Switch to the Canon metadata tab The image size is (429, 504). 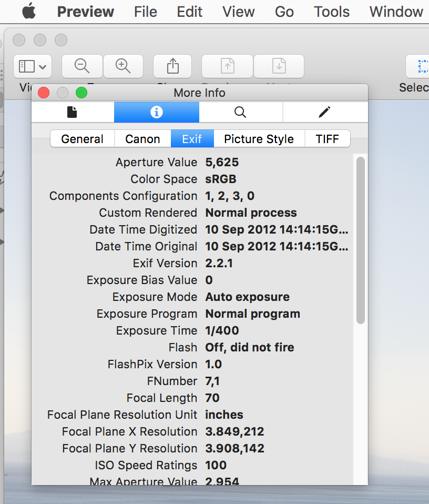point(142,139)
